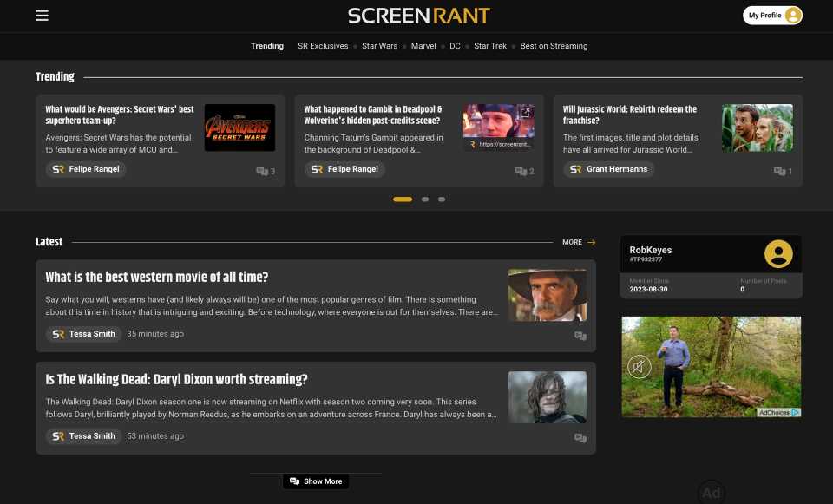Image resolution: width=833 pixels, height=504 pixels.
Task: Open best western movie thread title
Action: (157, 278)
